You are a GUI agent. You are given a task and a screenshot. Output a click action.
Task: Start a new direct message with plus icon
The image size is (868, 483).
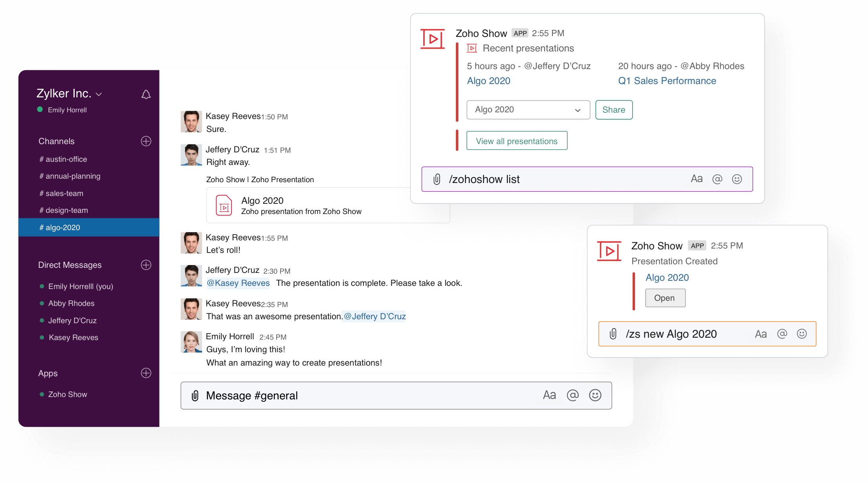pos(146,265)
